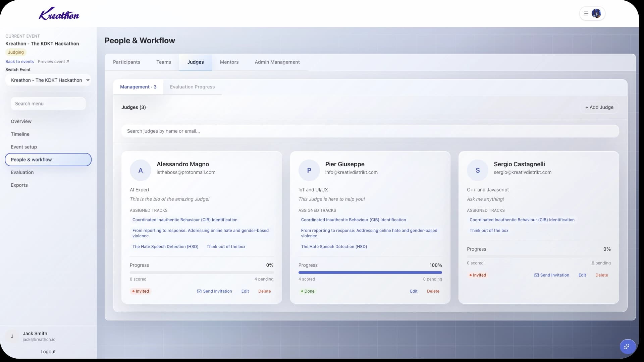Delete judge Pier Giuseppe
This screenshot has width=644, height=362.
(x=433, y=291)
